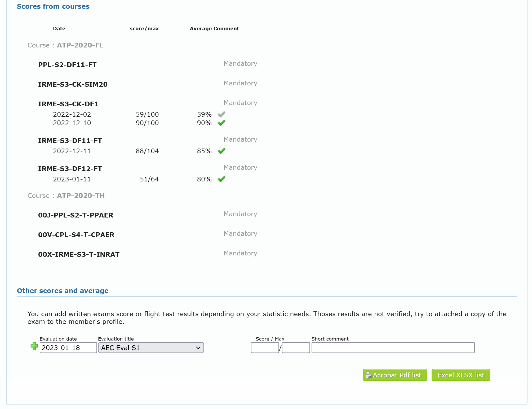
Task: Click the 2022-12-10 score row
Action: tap(72, 123)
